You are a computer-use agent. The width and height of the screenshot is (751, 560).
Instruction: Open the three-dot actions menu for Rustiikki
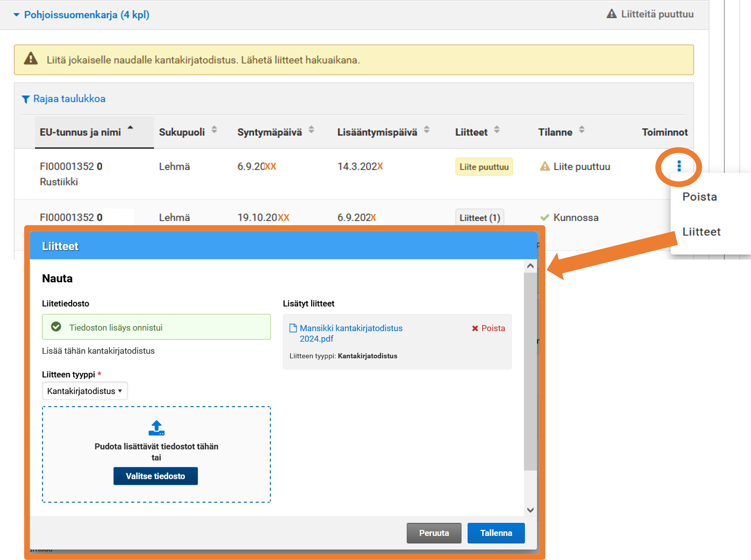[679, 166]
